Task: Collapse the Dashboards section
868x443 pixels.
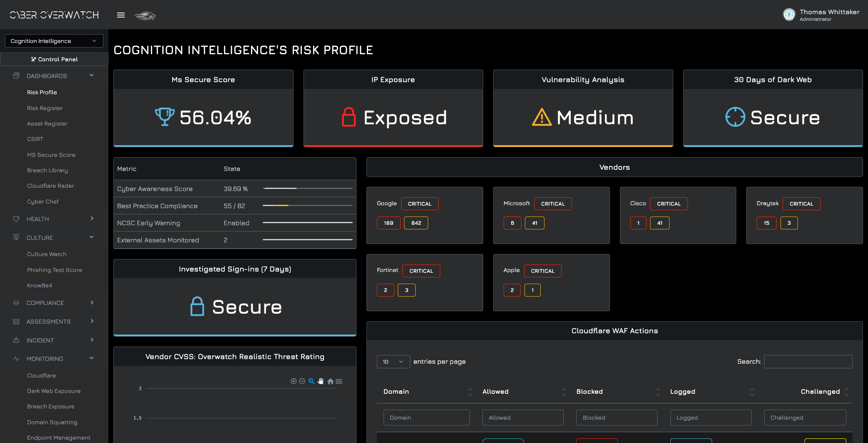Action: pos(92,75)
